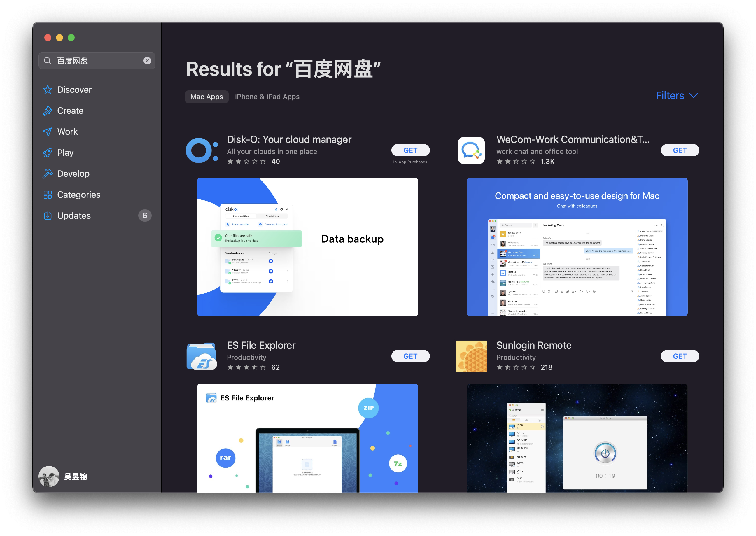Image resolution: width=756 pixels, height=536 pixels.
Task: Close the App Store window
Action: pyautogui.click(x=48, y=38)
